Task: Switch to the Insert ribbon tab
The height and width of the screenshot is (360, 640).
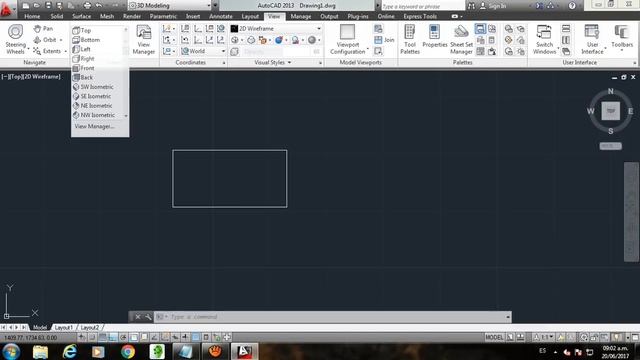Action: [x=193, y=16]
